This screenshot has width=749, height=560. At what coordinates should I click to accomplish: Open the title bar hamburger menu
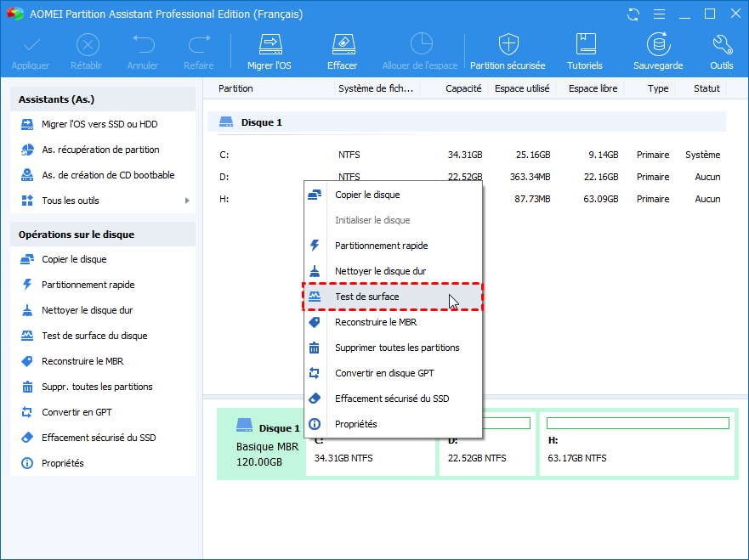click(x=659, y=14)
